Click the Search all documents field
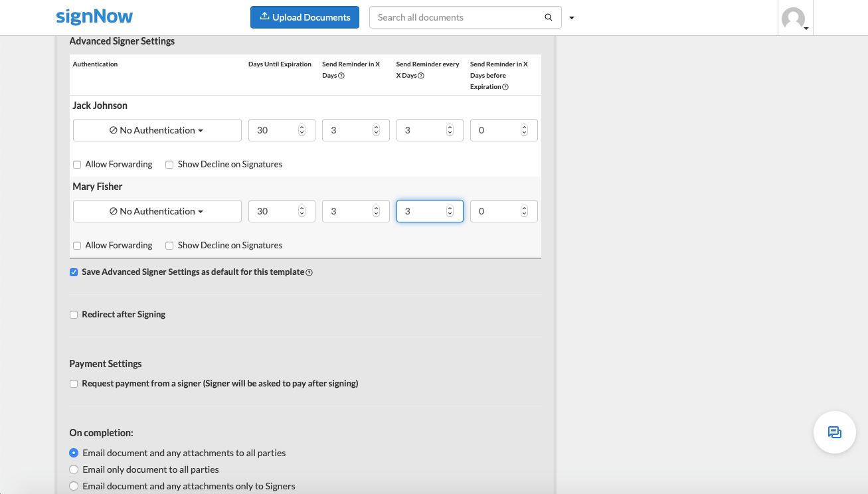Image resolution: width=868 pixels, height=494 pixels. pyautogui.click(x=458, y=18)
